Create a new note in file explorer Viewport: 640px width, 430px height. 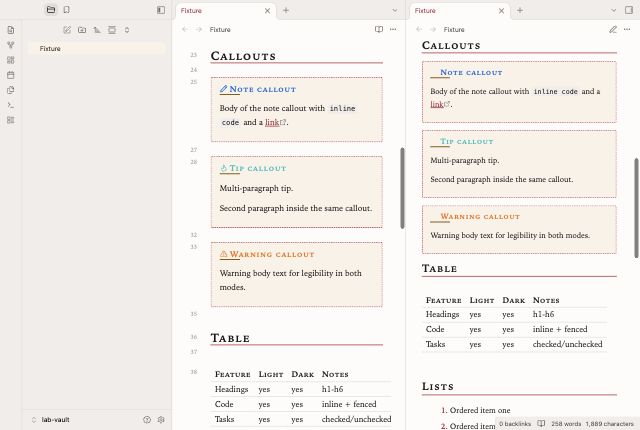click(x=67, y=30)
